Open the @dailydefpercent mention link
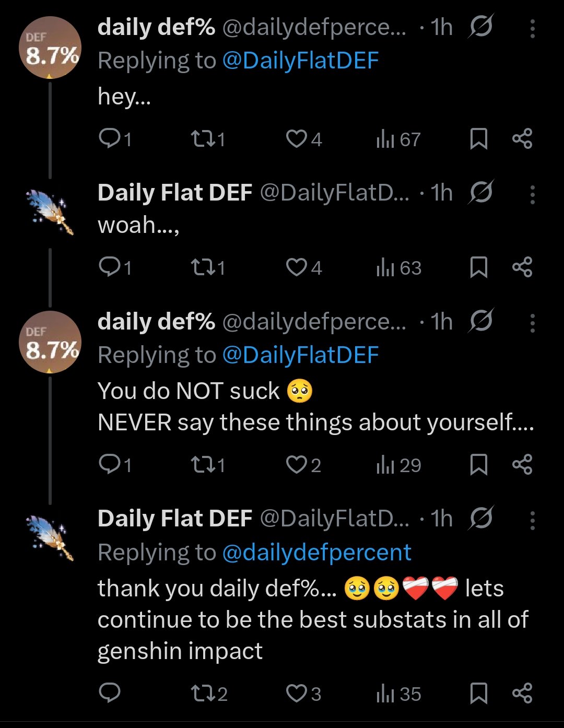The width and height of the screenshot is (564, 728). coord(317,553)
